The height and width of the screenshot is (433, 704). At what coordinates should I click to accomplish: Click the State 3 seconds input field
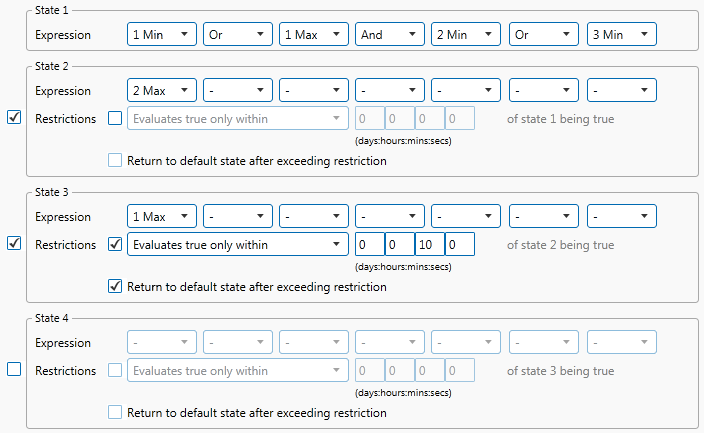459,245
